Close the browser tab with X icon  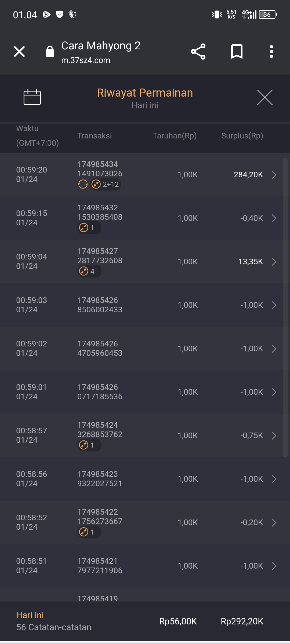(x=19, y=52)
